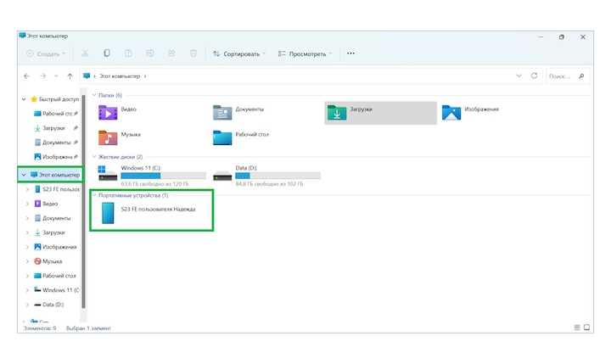Collapse Быстрый доступ in sidebar
The image size is (611, 364).
point(24,99)
